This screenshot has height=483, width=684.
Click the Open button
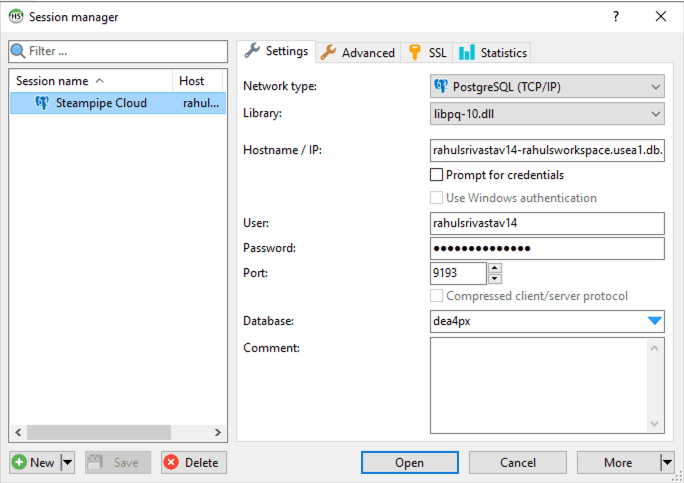(x=410, y=462)
